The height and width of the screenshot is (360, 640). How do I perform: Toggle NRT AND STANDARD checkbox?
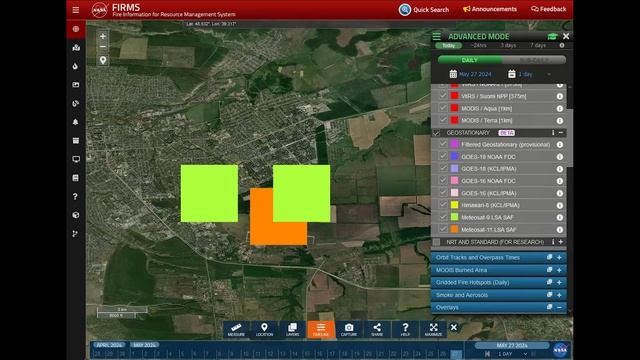(x=436, y=242)
